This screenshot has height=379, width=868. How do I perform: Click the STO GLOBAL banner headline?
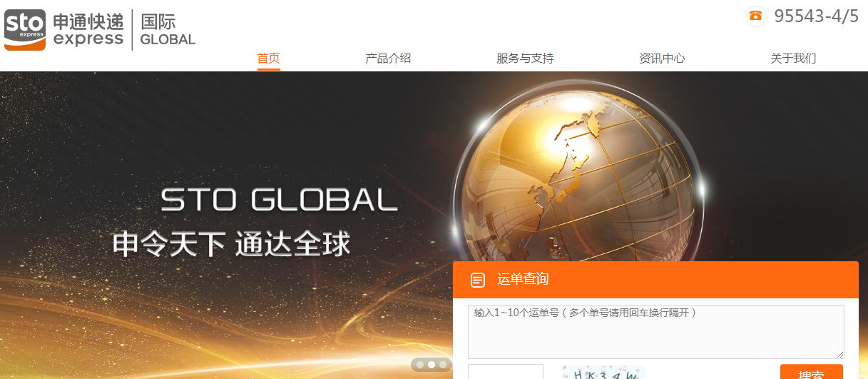click(x=279, y=200)
